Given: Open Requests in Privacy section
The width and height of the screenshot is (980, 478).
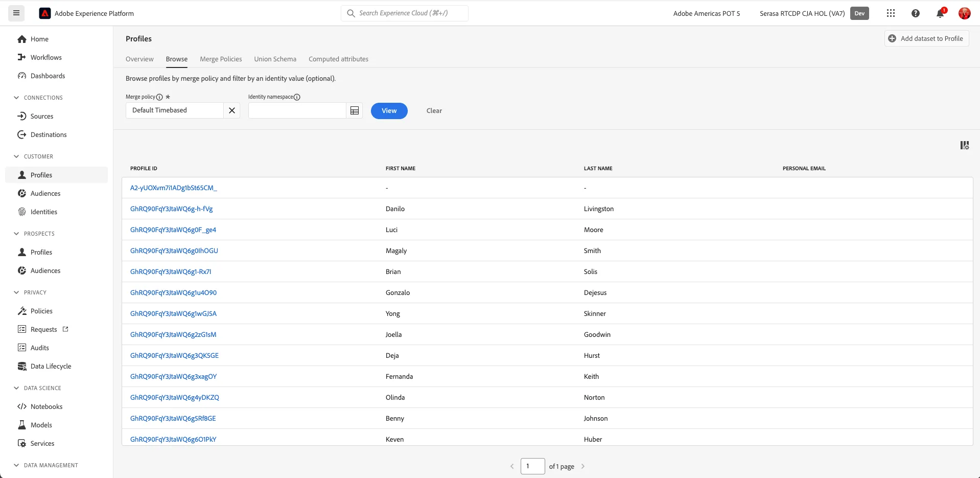Looking at the screenshot, I should [43, 329].
